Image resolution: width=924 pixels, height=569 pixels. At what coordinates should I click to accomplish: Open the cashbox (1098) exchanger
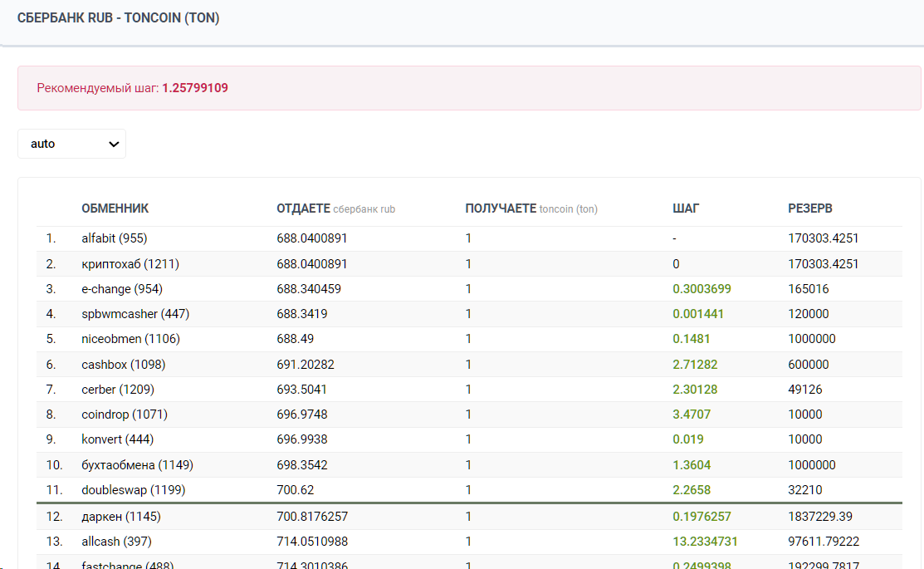point(124,364)
